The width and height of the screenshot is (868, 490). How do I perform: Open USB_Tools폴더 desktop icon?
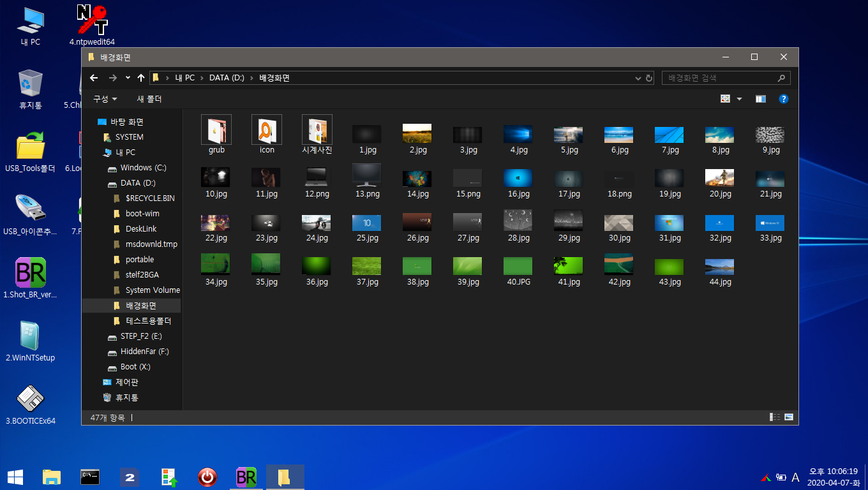tap(30, 153)
